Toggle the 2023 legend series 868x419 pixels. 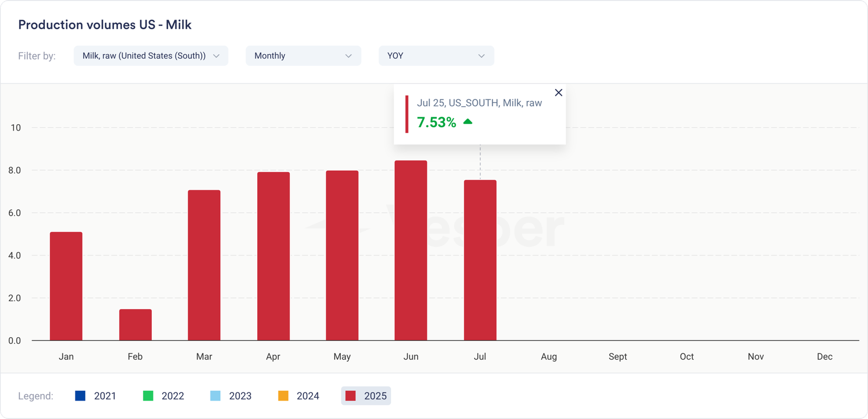tap(231, 396)
